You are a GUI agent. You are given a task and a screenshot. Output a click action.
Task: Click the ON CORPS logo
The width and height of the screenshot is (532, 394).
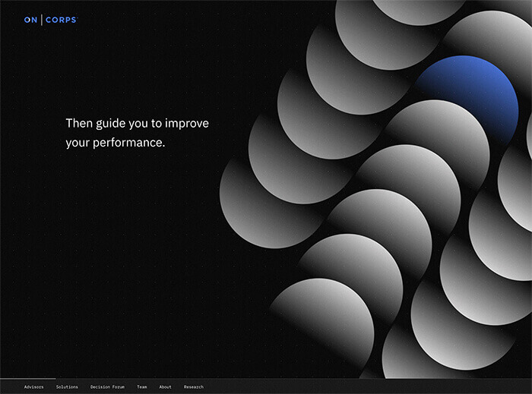[x=51, y=20]
